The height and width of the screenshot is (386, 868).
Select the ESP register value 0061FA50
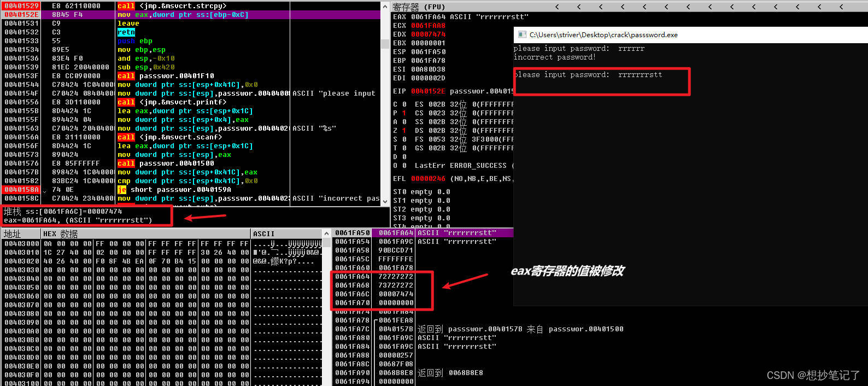click(x=428, y=52)
